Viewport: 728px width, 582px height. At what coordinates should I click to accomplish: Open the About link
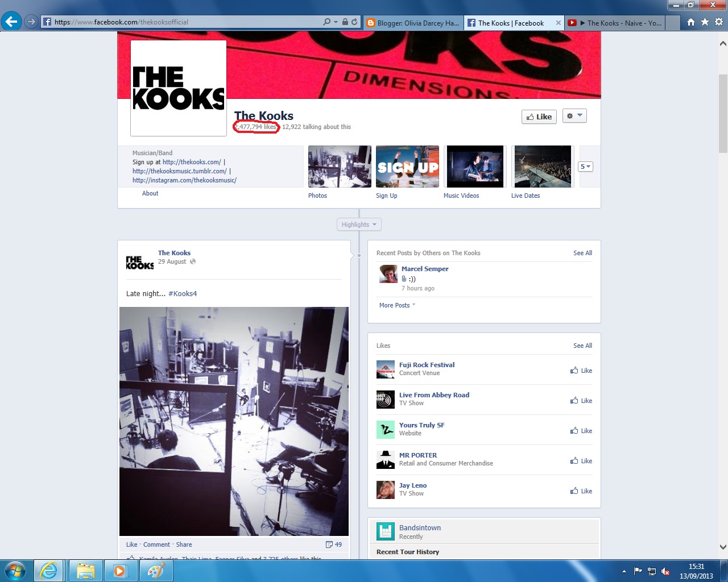150,193
